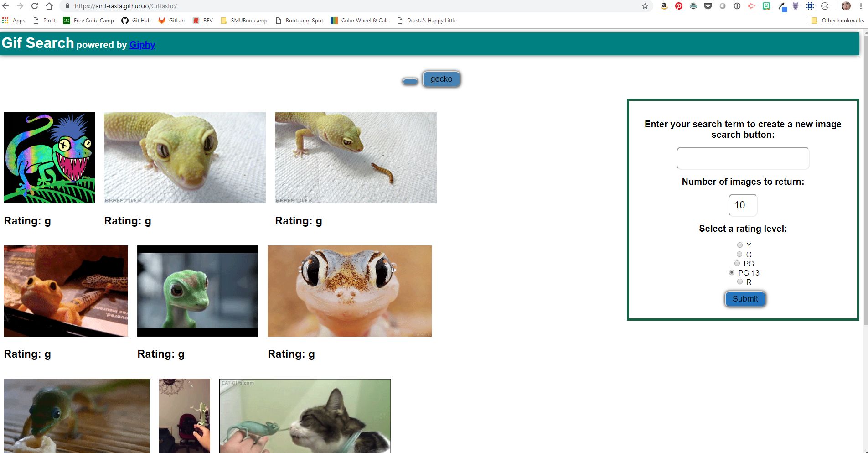Screen dimensions: 868x453
Task: Open the Free Code Camp bookmark
Action: pos(88,21)
